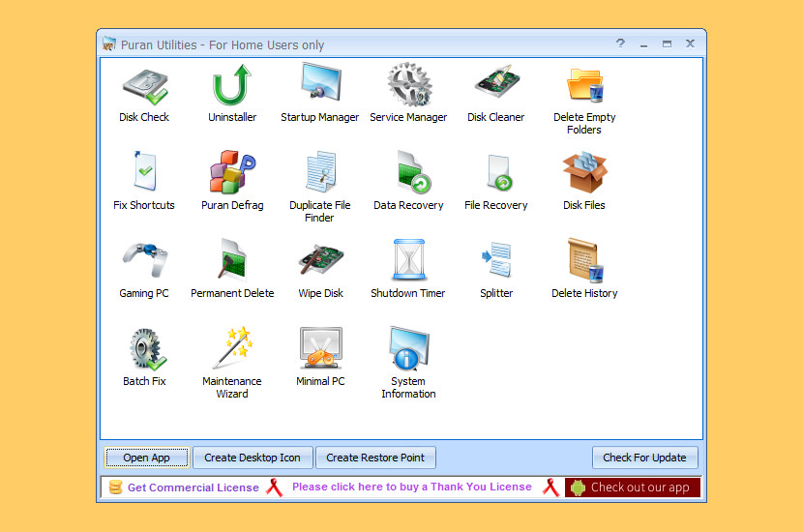The height and width of the screenshot is (532, 803).
Task: Select the Data Recovery icon
Action: tap(414, 172)
